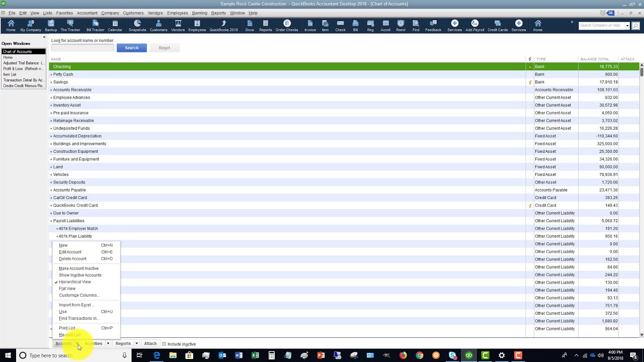
Task: Click the Reset button
Action: coord(165,48)
